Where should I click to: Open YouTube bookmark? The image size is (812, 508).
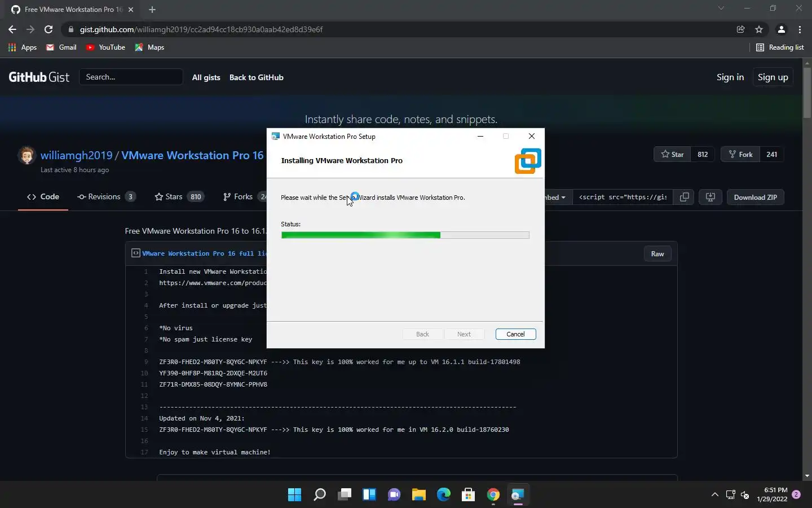click(105, 47)
